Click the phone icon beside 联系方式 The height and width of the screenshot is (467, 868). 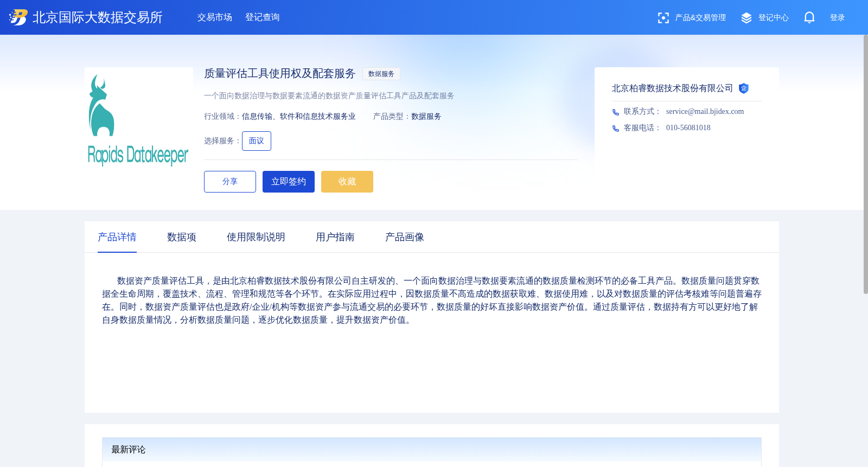[616, 112]
